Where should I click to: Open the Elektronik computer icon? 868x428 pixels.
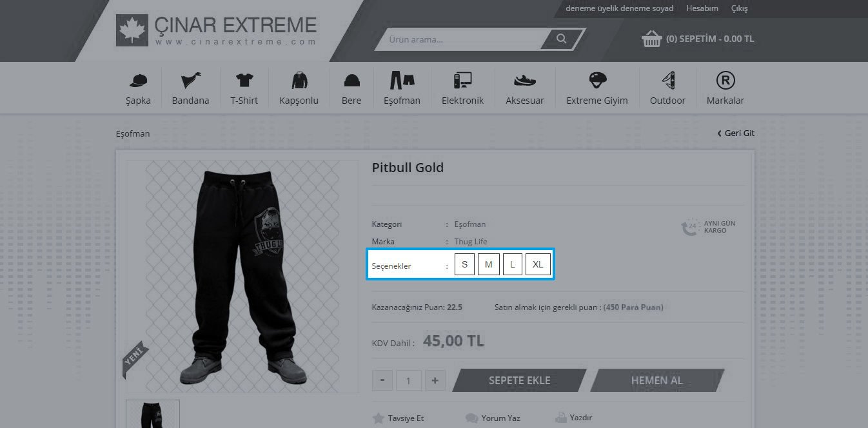tap(462, 81)
